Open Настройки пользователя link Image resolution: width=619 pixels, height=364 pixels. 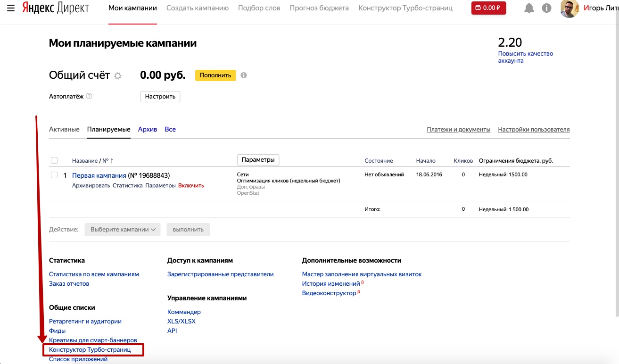tap(534, 129)
